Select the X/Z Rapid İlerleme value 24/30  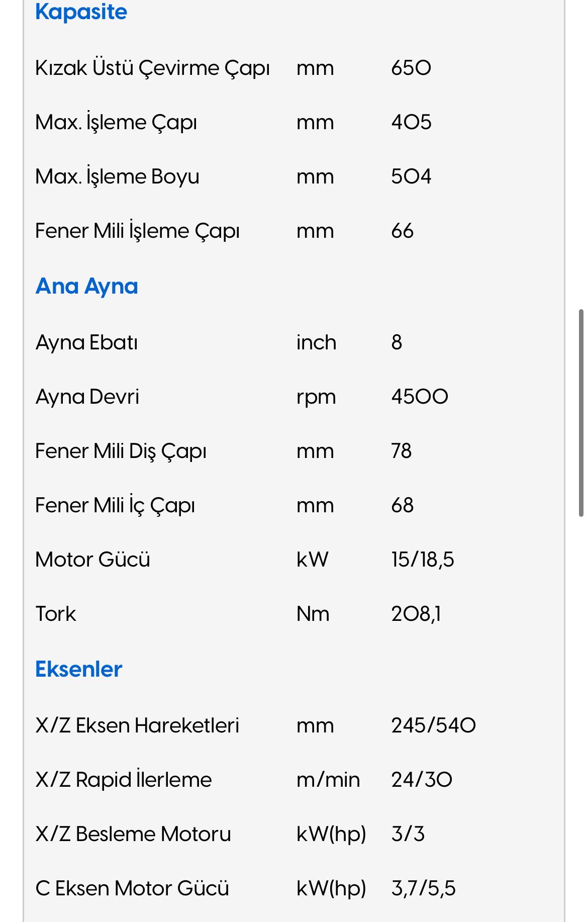(422, 780)
